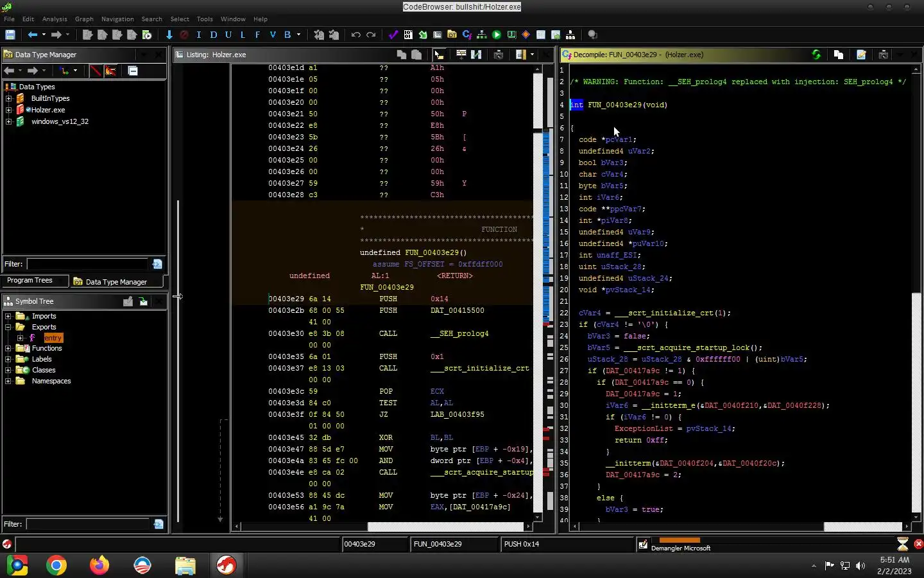Open previous locations history dropdown arrow

point(44,35)
